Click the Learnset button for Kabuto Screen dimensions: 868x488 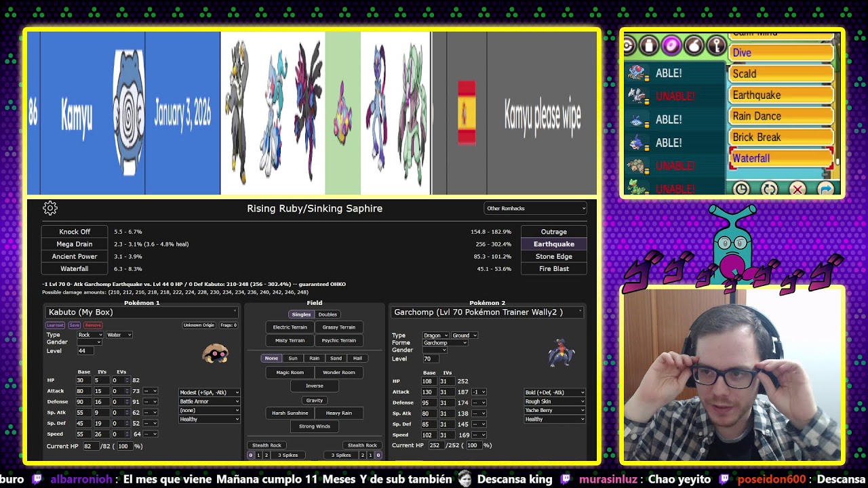[55, 325]
